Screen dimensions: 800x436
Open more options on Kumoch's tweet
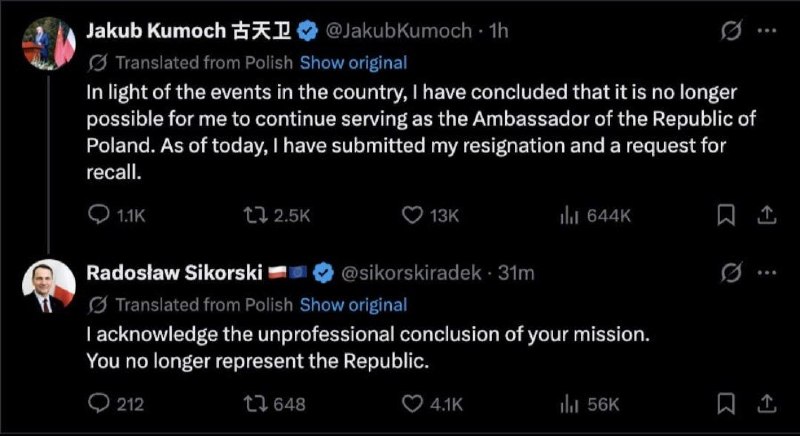[x=767, y=31]
